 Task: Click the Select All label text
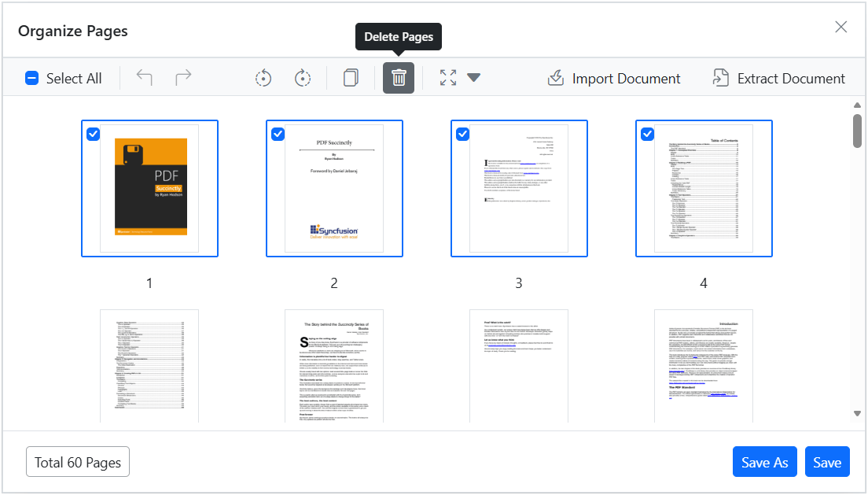[74, 79]
